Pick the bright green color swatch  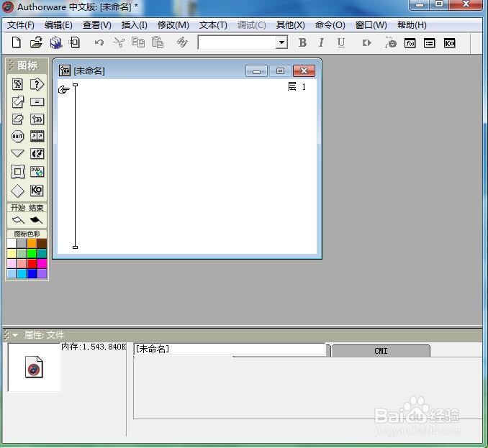coord(32,253)
